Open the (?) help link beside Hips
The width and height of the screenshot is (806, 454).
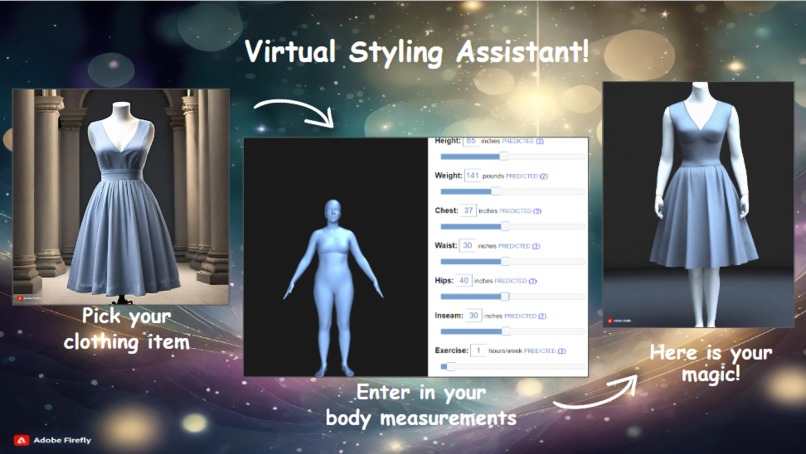[x=533, y=281]
